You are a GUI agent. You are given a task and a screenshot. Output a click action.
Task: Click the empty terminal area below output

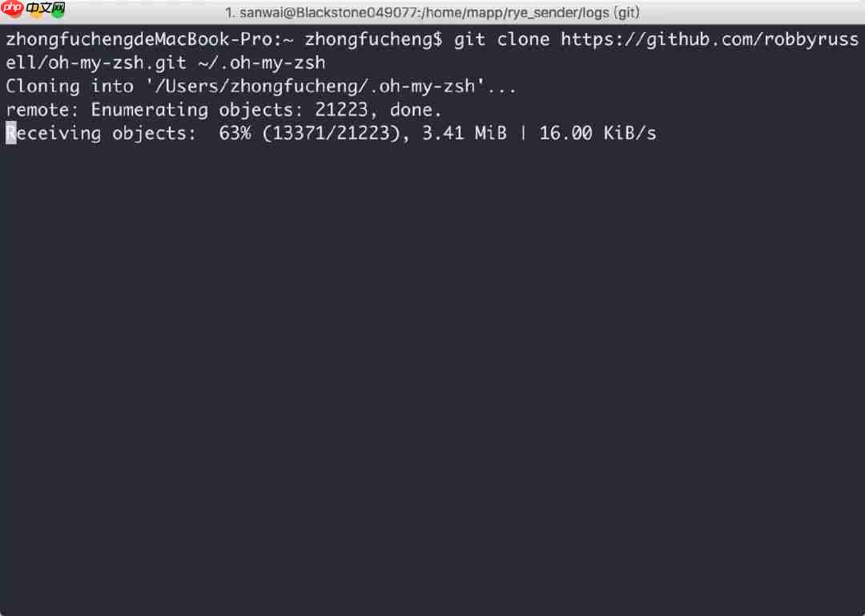[x=432, y=376]
